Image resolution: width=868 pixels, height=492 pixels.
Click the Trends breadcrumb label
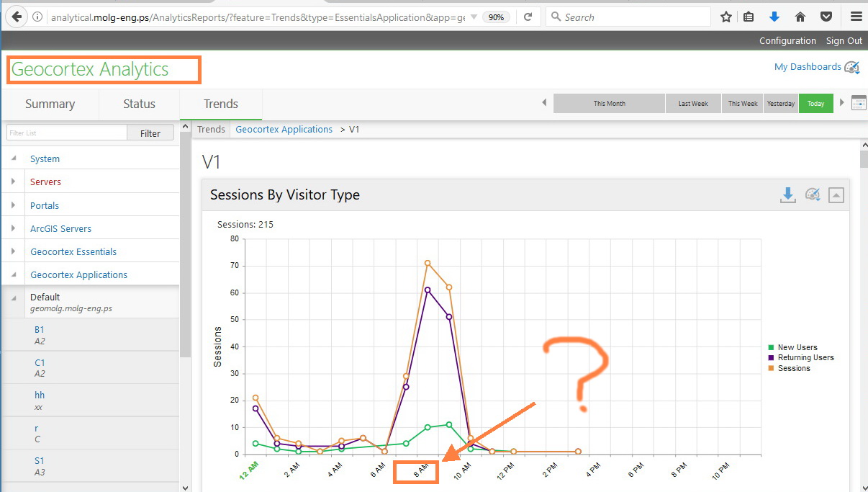point(211,130)
